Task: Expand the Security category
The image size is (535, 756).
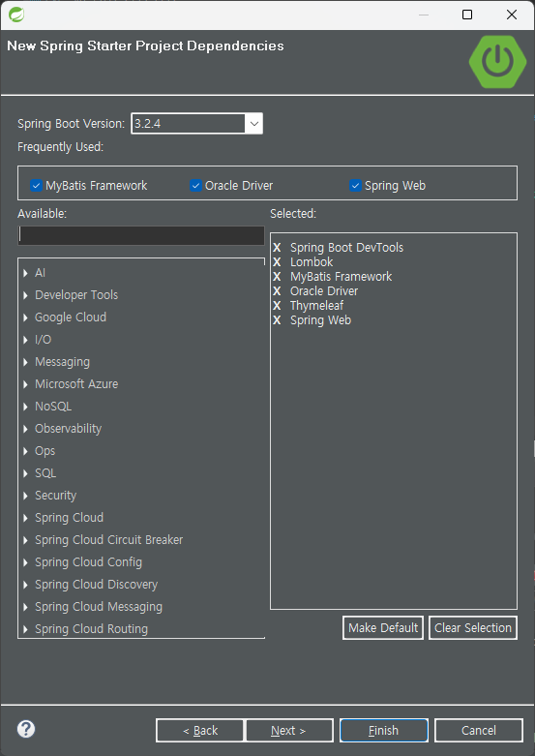Action: [x=25, y=496]
